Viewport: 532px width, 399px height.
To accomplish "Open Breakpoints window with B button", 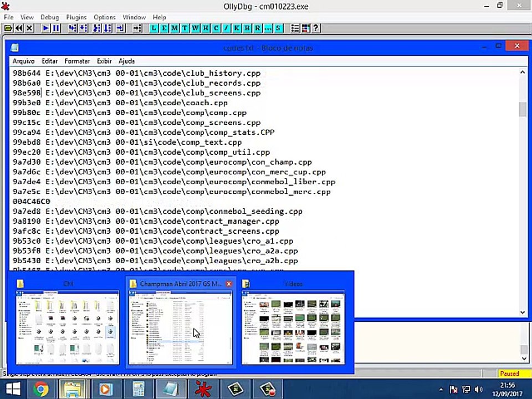I will click(247, 28).
